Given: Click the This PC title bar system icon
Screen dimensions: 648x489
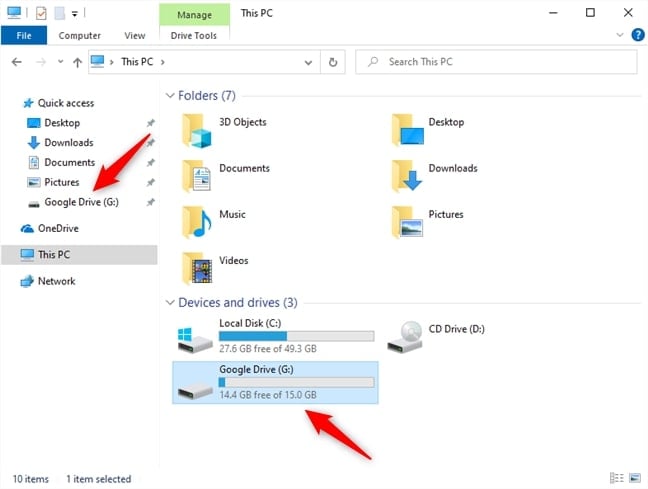Looking at the screenshot, I should [14, 13].
